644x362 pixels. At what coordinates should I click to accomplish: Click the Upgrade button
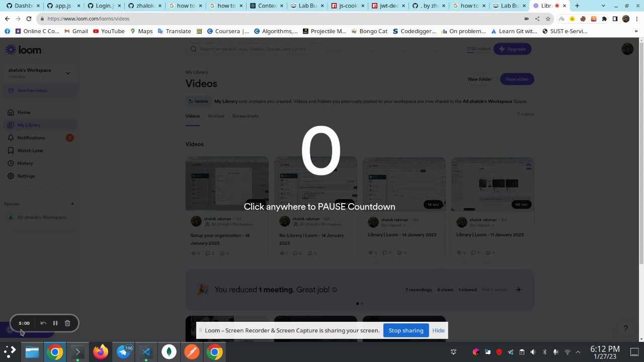click(x=513, y=49)
